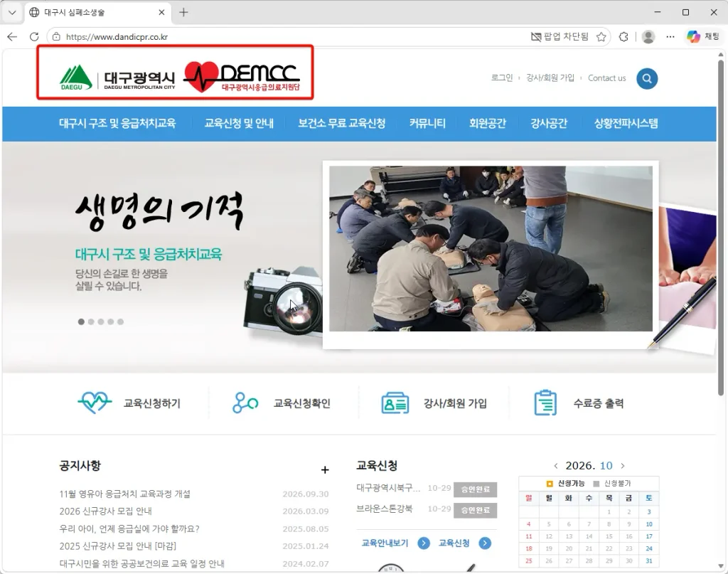The height and width of the screenshot is (574, 728).
Task: Open the 교육신청하기 text link
Action: click(x=152, y=403)
